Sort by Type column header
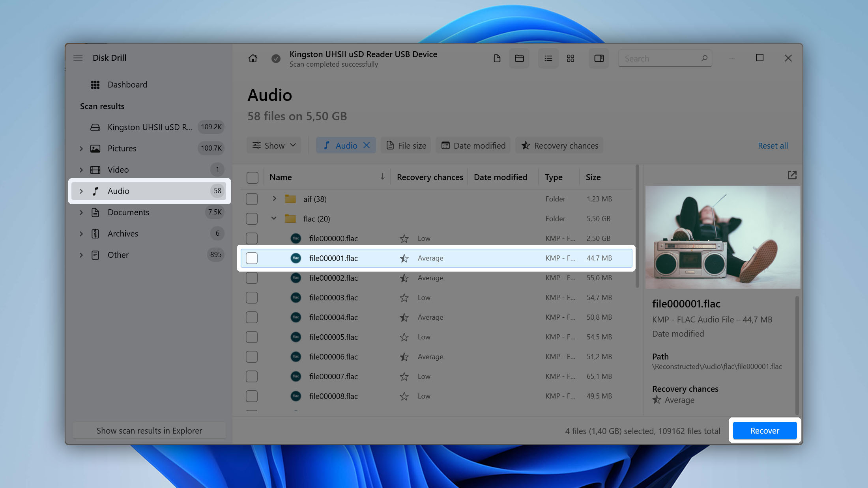This screenshot has width=868, height=488. coord(554,177)
